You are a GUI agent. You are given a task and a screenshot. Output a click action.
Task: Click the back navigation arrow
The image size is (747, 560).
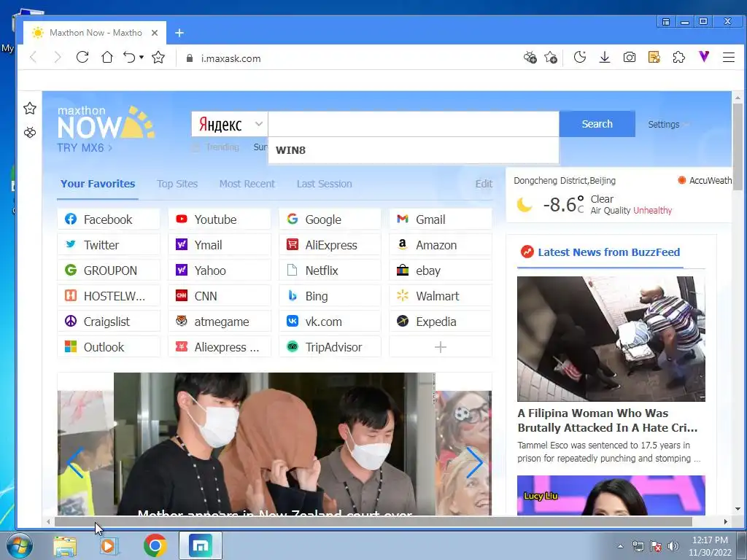click(33, 58)
